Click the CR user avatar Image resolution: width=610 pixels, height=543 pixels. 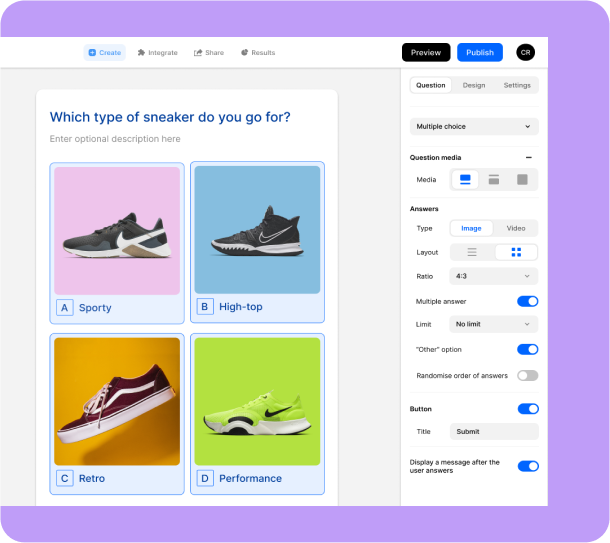click(x=525, y=52)
